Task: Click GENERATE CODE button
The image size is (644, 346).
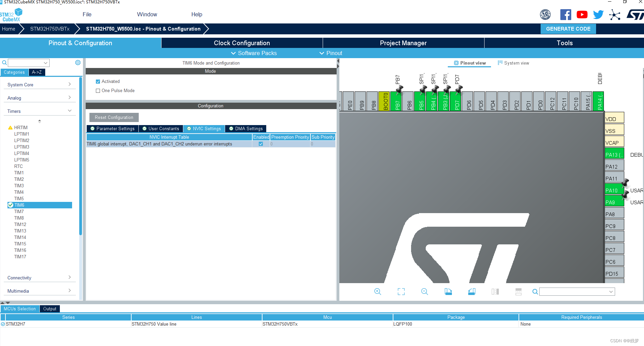Action: [568, 29]
